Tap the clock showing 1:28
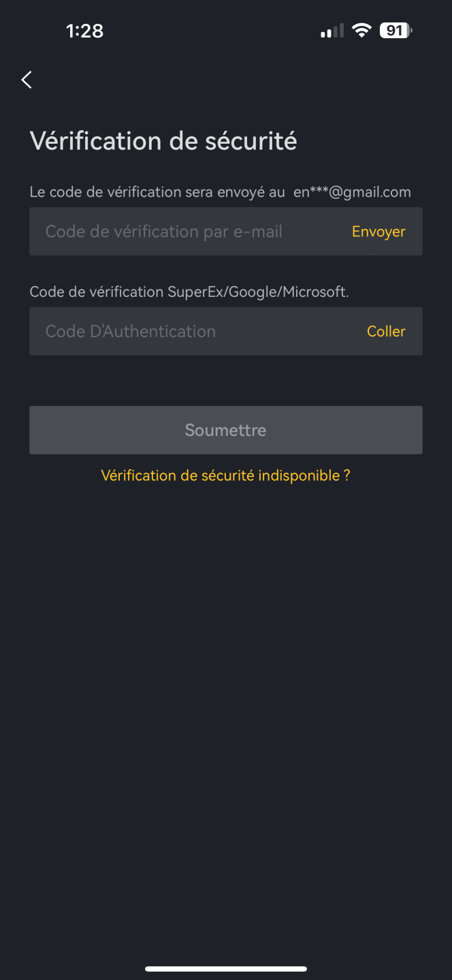The image size is (452, 980). click(85, 30)
